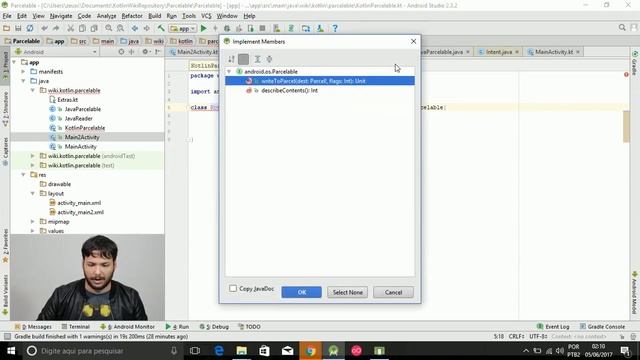Viewport: 640px width, 360px height.
Task: Click the Replace toolbar icon
Action: click(x=120, y=28)
